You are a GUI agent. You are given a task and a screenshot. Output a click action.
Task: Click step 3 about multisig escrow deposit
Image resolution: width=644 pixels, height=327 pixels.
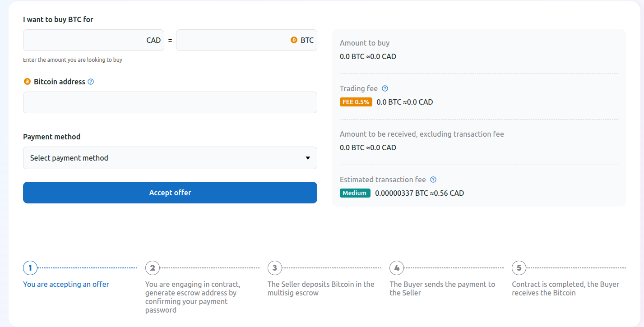(274, 267)
